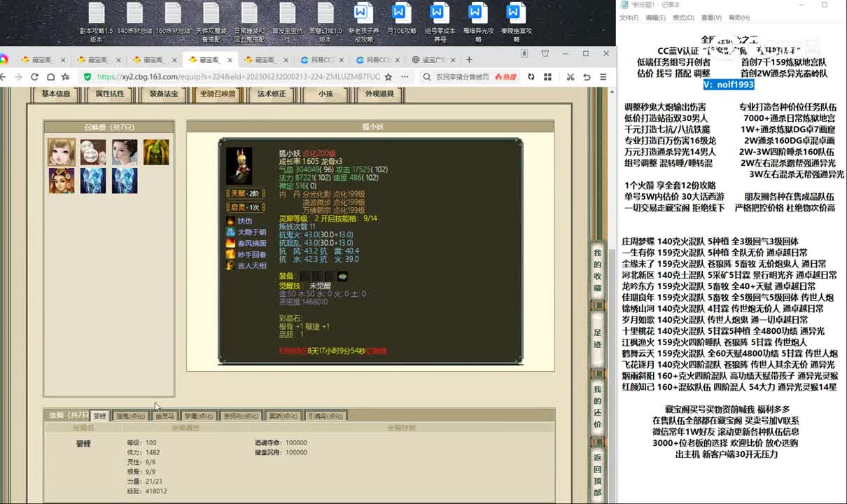Open the 法术修正 tab
Screen dimensions: 847x504
[272, 94]
